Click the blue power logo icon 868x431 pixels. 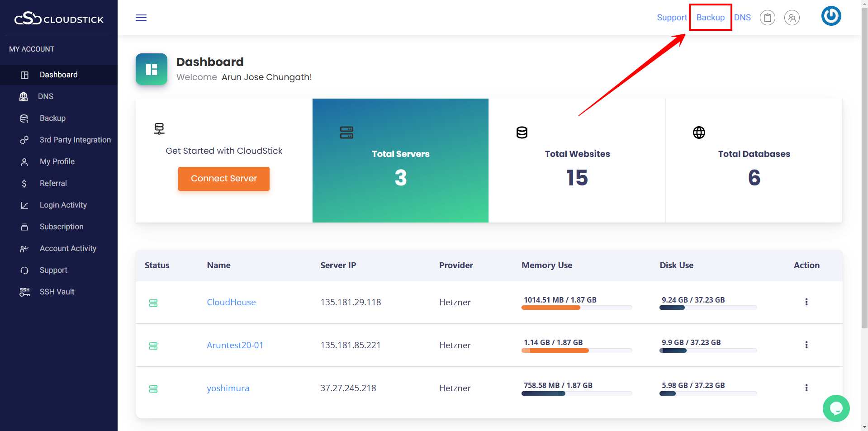coord(831,16)
